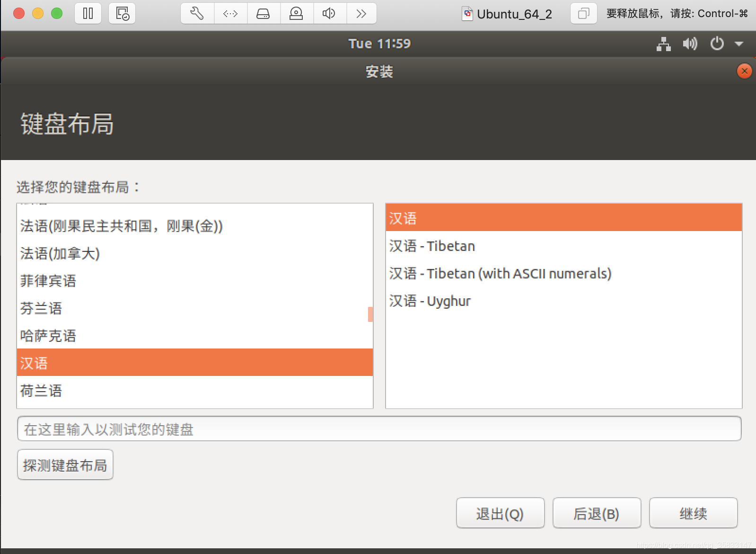Image resolution: width=756 pixels, height=554 pixels.
Task: Pause the virtual machine
Action: point(88,13)
